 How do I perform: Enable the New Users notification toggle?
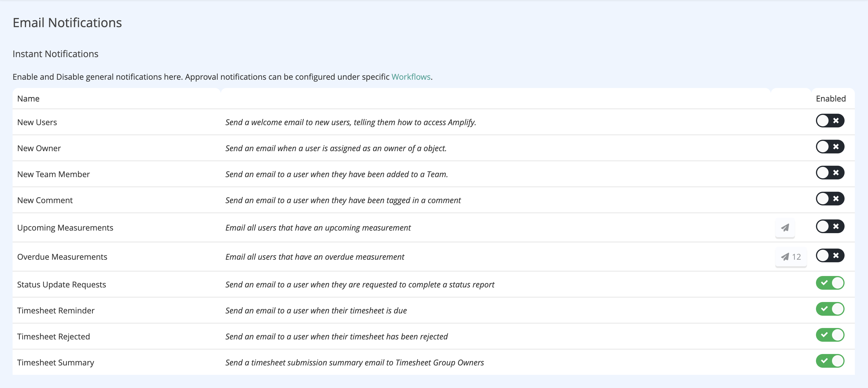coord(830,121)
